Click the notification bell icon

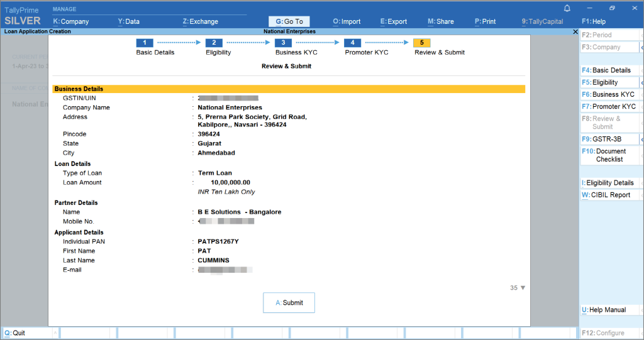[567, 8]
